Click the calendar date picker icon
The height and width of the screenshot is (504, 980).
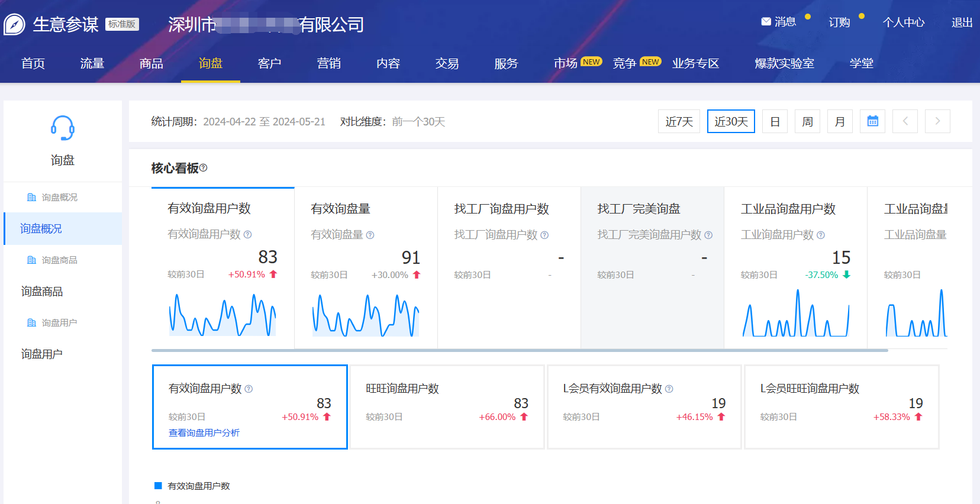click(x=872, y=121)
